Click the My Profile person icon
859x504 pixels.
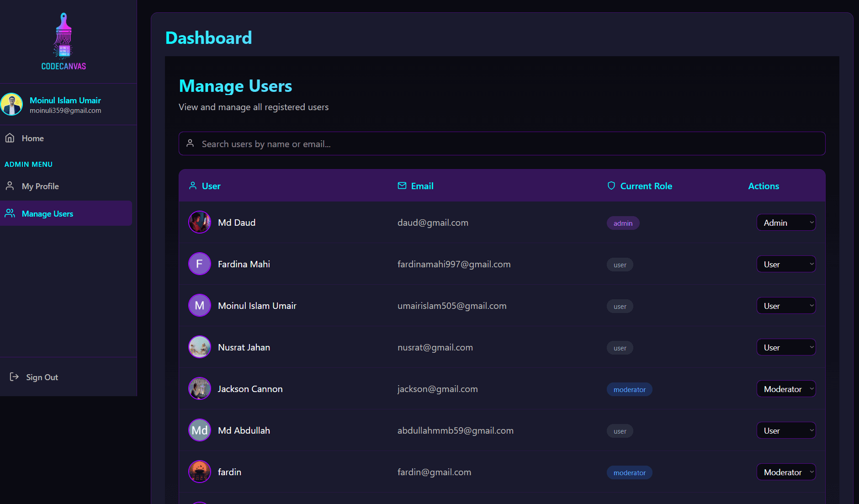point(10,186)
